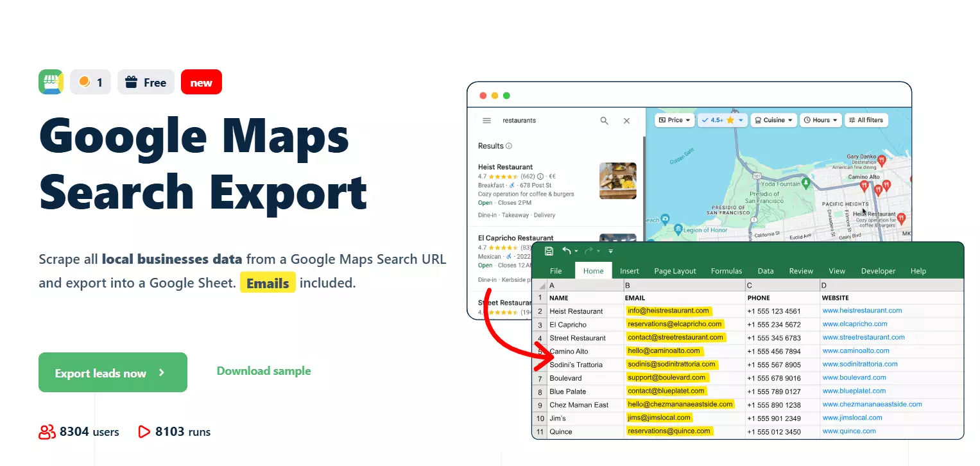Click the users icon beside 8304

tap(47, 431)
